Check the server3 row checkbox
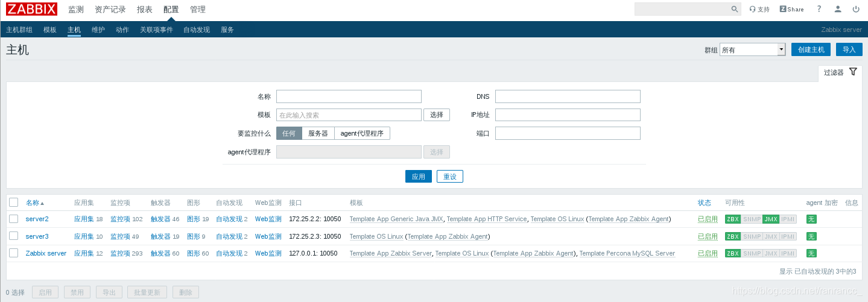The height and width of the screenshot is (302, 868). point(14,236)
